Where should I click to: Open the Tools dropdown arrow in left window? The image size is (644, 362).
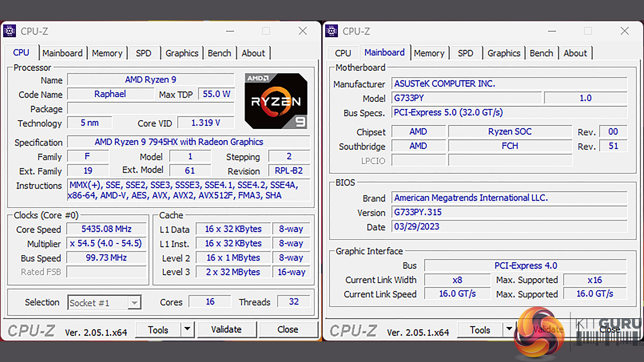(x=187, y=329)
